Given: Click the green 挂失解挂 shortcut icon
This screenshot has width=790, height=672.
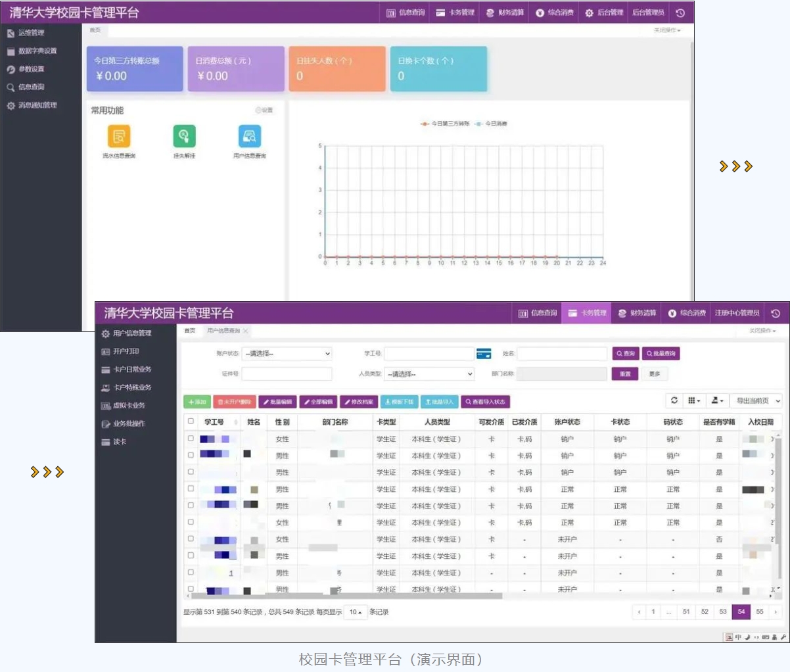Looking at the screenshot, I should point(184,137).
